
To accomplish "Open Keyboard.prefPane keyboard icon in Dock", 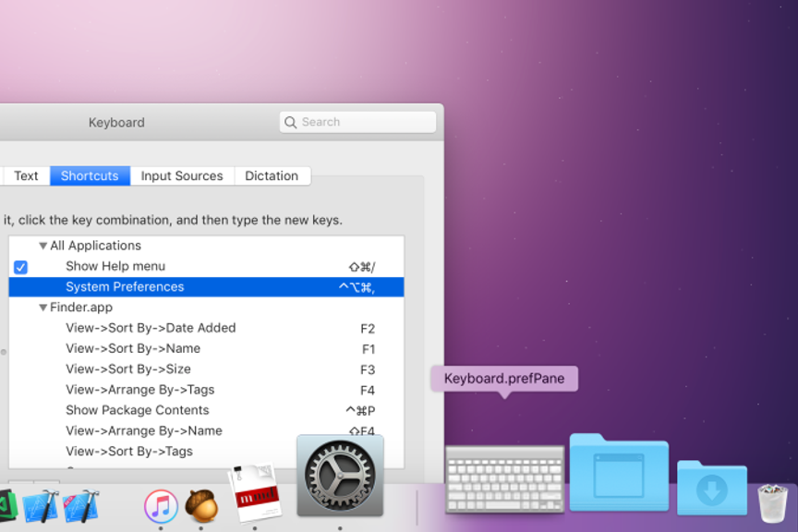I will click(x=505, y=479).
